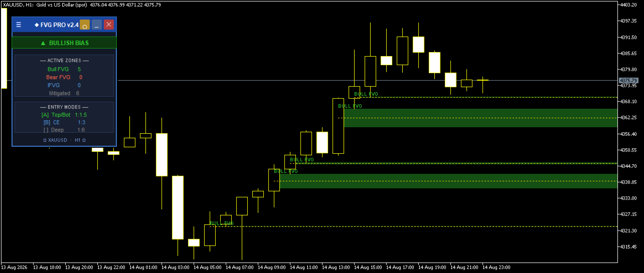Click the BULLISH BIAS banner
This screenshot has width=644, height=273.
tap(64, 43)
